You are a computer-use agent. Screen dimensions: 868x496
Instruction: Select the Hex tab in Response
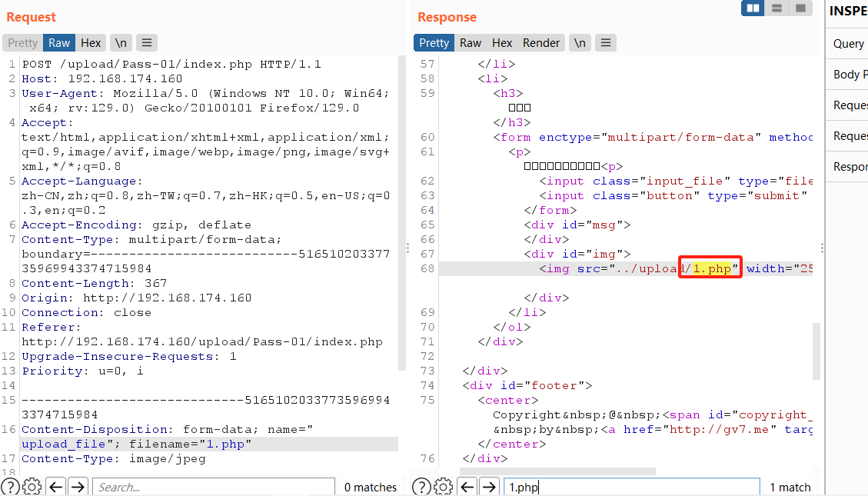pyautogui.click(x=502, y=42)
